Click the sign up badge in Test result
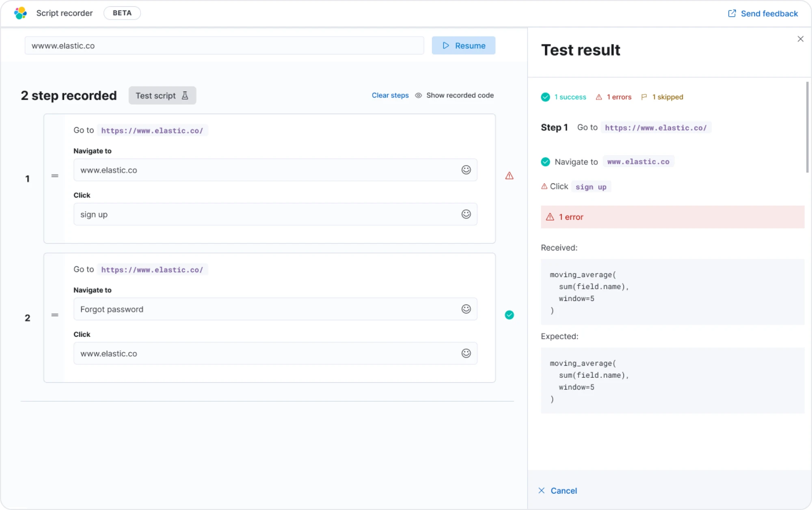This screenshot has height=510, width=812. (591, 187)
